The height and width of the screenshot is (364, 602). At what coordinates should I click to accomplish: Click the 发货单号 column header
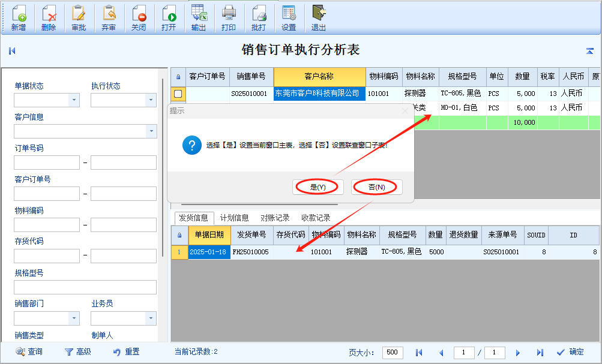(x=251, y=235)
